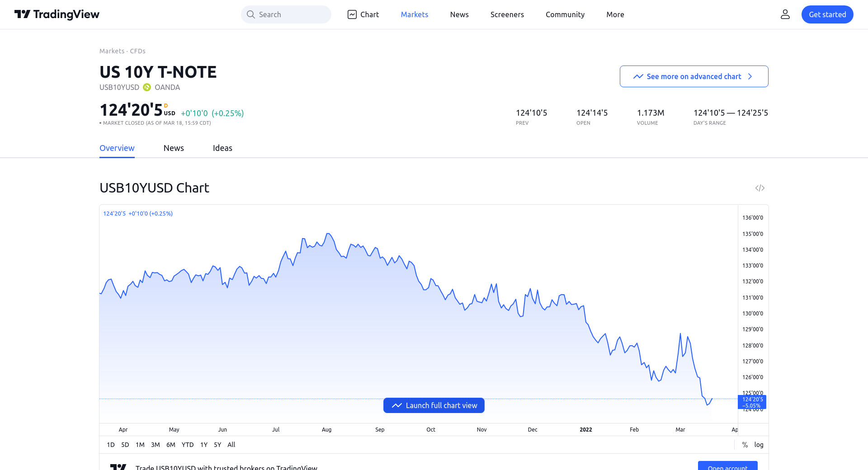The image size is (868, 470).
Task: Click the CFDs breadcrumb link
Action: 137,51
